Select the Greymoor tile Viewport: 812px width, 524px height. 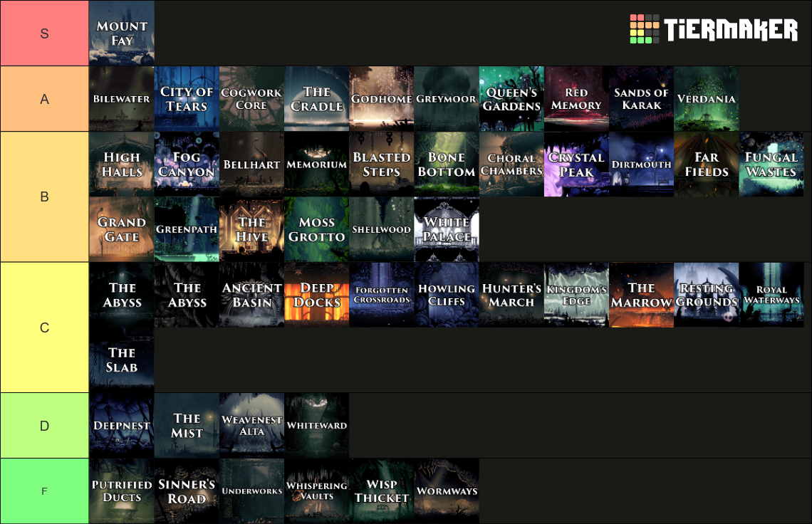pyautogui.click(x=447, y=98)
